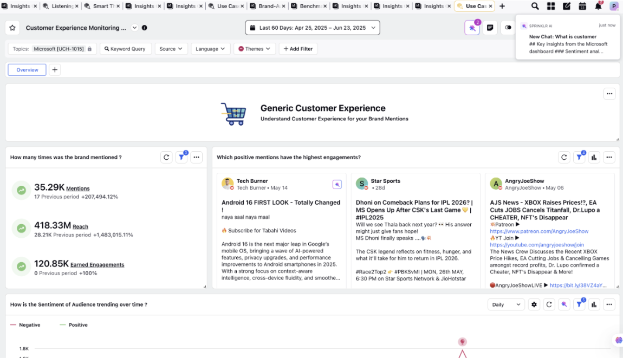Toggle the Positive sentiment legend series
This screenshot has width=623, height=364.
[x=74, y=324]
